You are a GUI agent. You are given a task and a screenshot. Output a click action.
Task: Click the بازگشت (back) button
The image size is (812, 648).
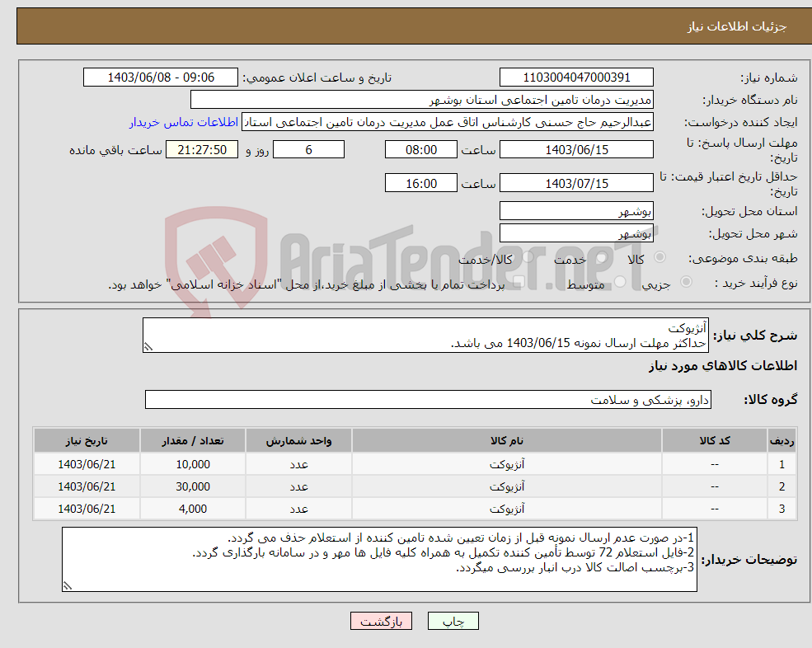coord(381,621)
